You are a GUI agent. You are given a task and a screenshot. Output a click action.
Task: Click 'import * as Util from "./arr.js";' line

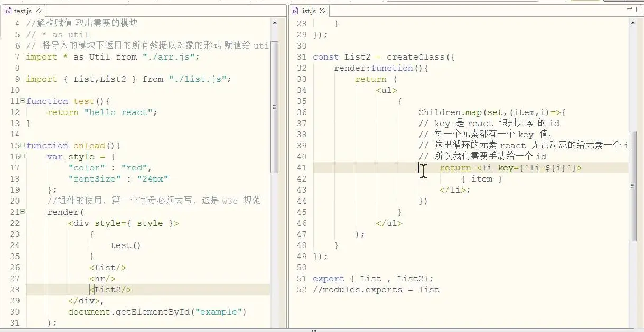[113, 57]
